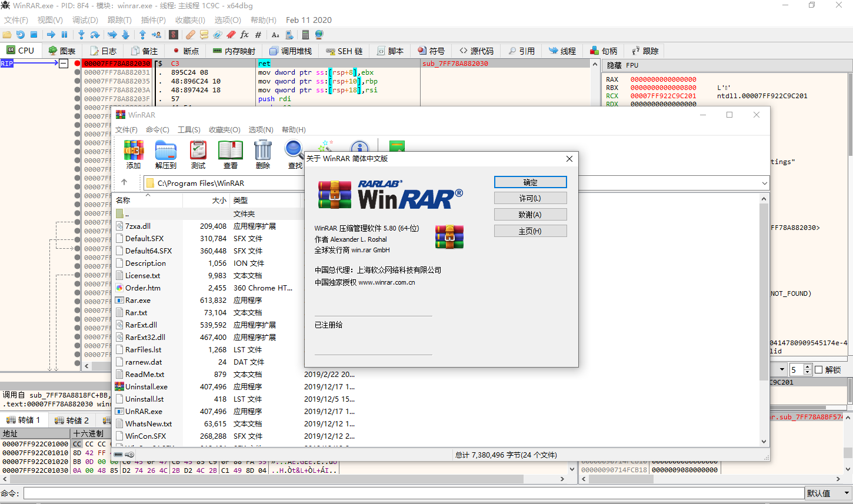
Task: Click the trace over toolbar icon
Action: click(126, 35)
